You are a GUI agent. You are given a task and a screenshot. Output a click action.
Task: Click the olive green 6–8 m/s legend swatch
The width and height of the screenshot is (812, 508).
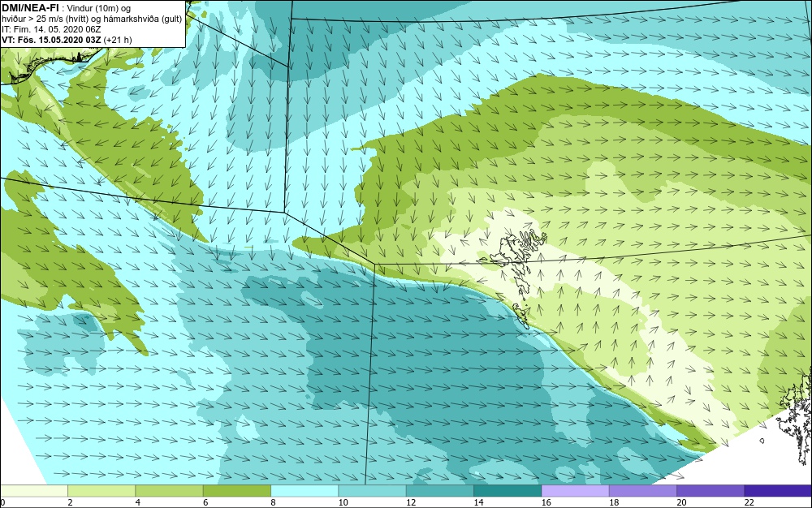(237, 491)
